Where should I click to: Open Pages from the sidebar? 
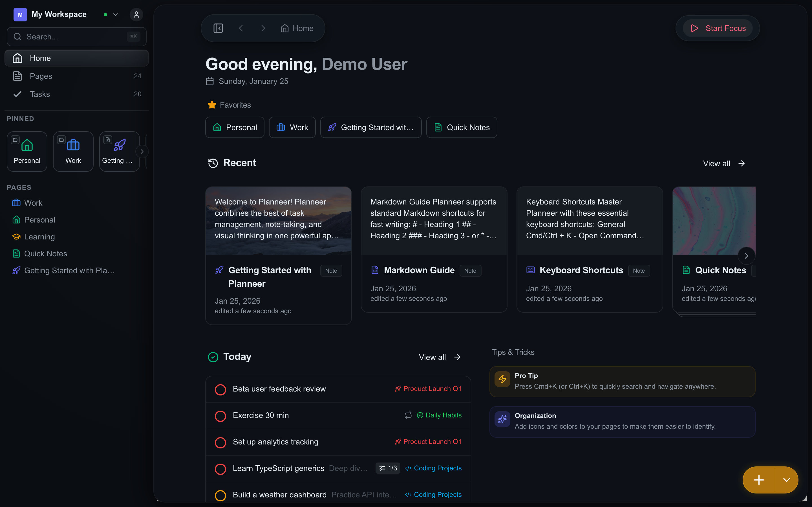[x=41, y=76]
